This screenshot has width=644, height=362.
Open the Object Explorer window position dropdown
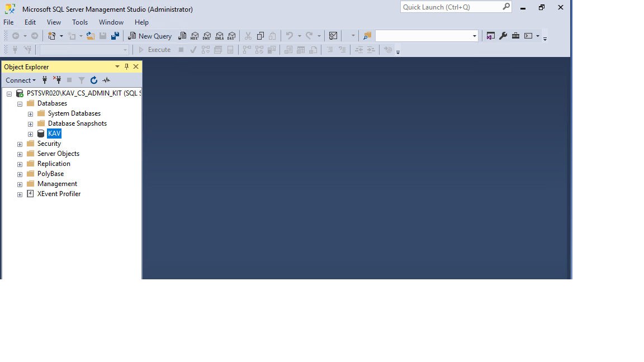[117, 66]
